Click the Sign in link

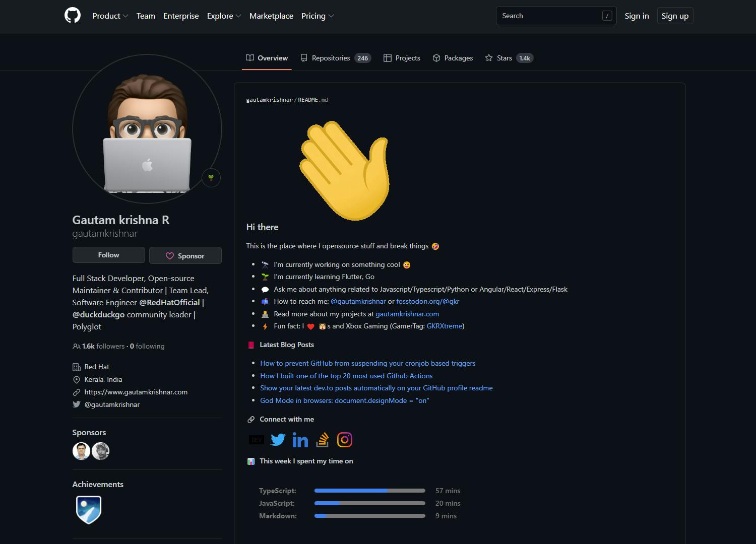point(637,16)
